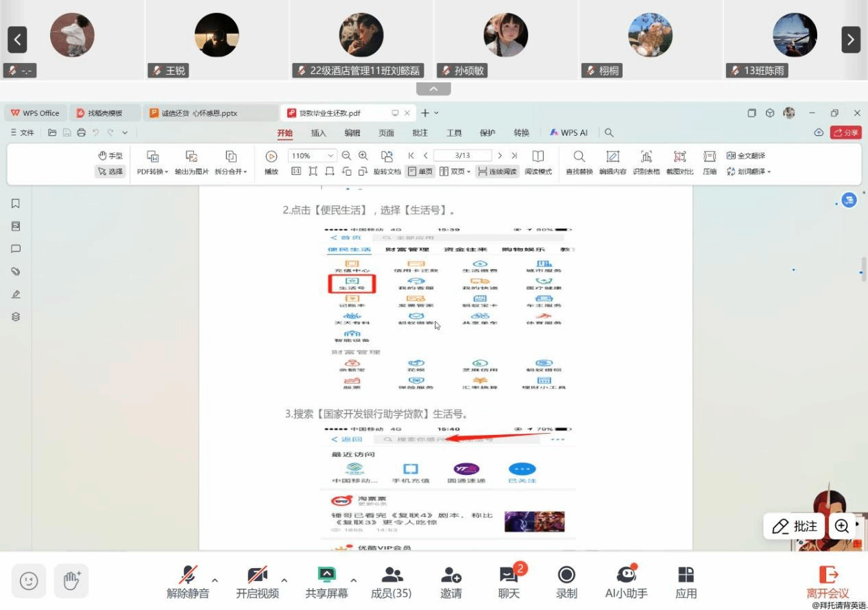
Task: Click the 3/13 page number field
Action: [463, 156]
